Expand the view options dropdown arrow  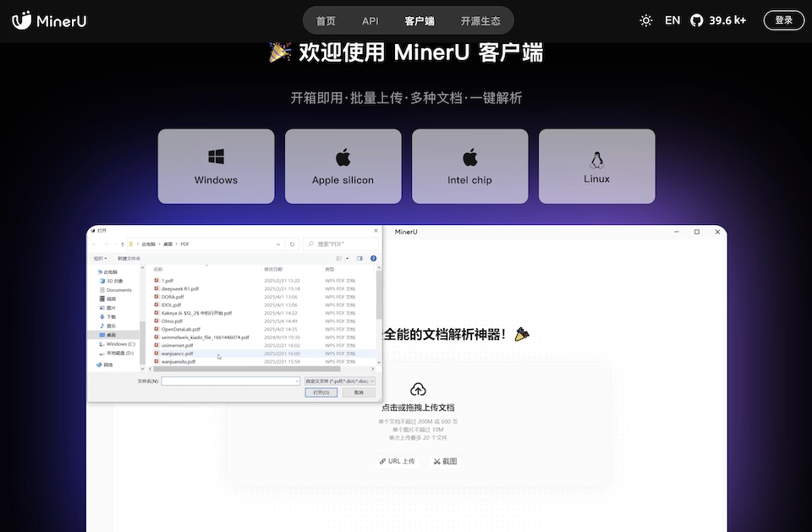point(347,259)
